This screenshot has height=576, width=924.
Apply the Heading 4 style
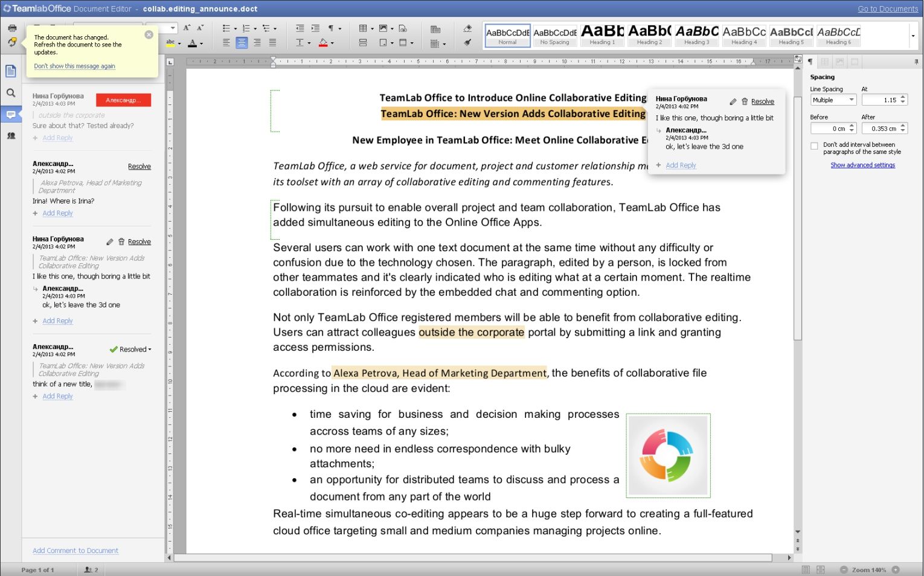[x=743, y=36]
